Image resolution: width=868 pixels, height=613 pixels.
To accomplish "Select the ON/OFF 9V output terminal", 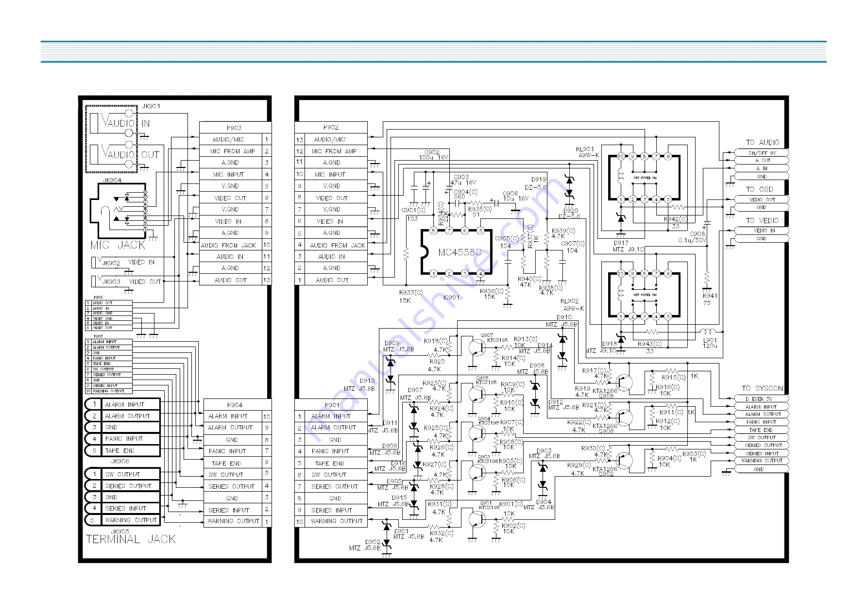I will pyautogui.click(x=762, y=153).
